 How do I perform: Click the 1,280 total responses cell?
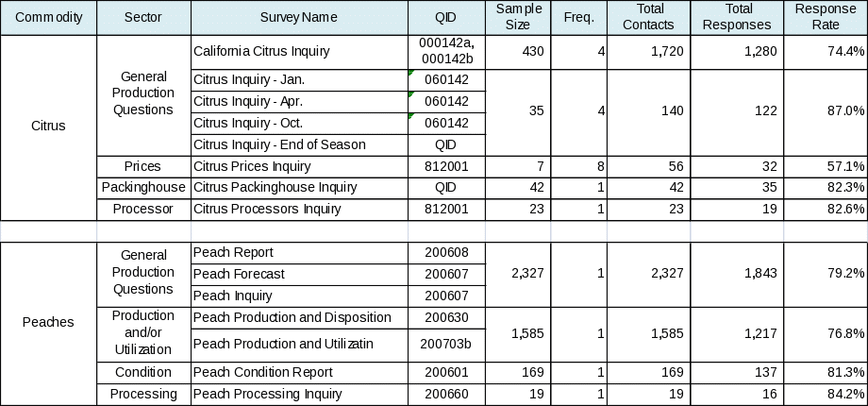click(x=738, y=52)
